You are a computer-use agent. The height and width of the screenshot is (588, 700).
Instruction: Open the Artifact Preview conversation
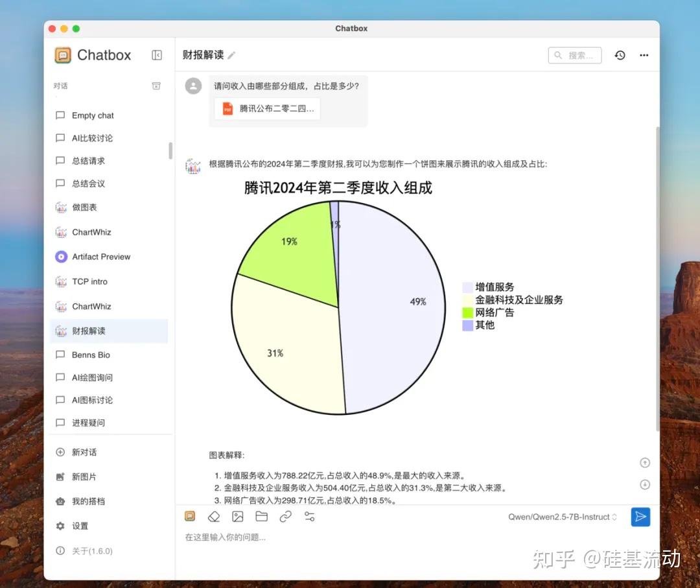(102, 257)
